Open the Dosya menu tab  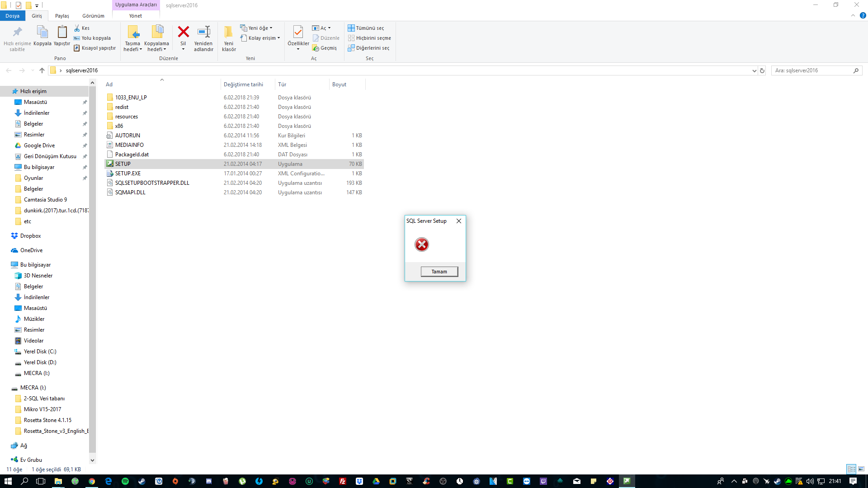[x=13, y=16]
